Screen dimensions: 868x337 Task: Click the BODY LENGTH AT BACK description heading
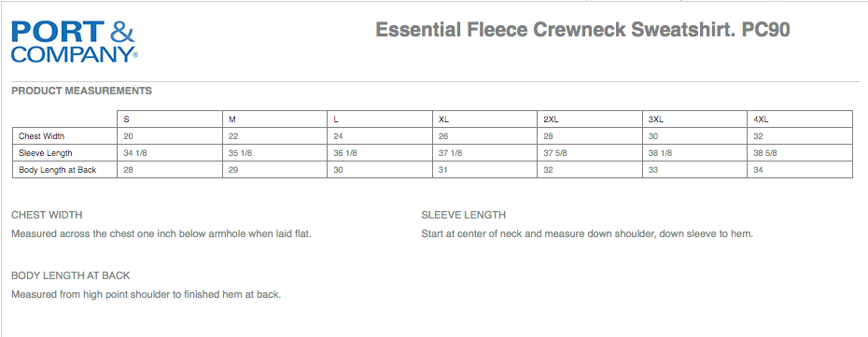[x=70, y=275]
